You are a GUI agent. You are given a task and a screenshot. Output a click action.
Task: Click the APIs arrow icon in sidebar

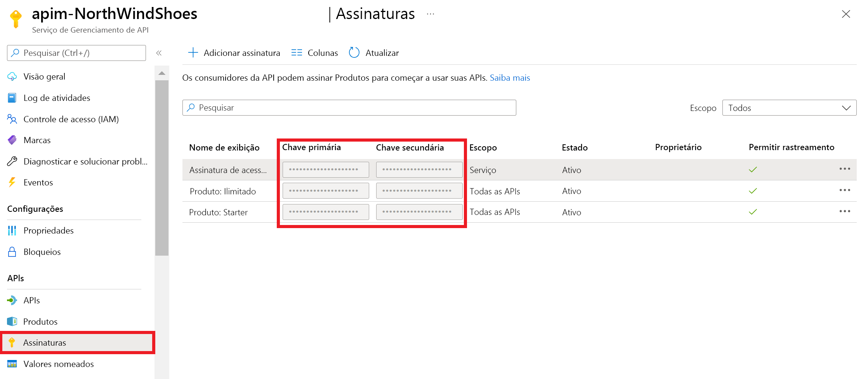coord(12,300)
